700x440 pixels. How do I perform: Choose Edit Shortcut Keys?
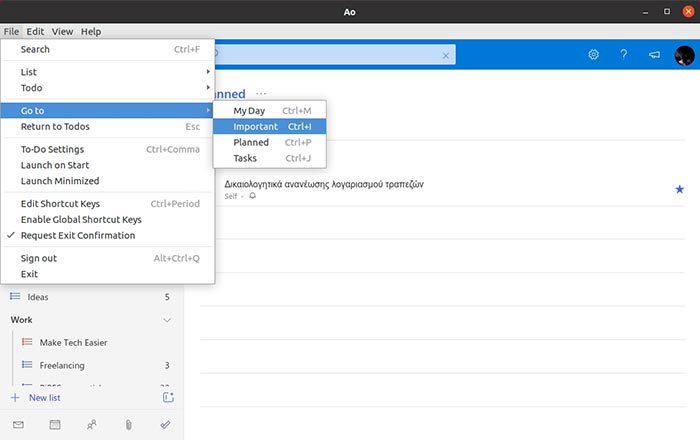tap(108, 204)
